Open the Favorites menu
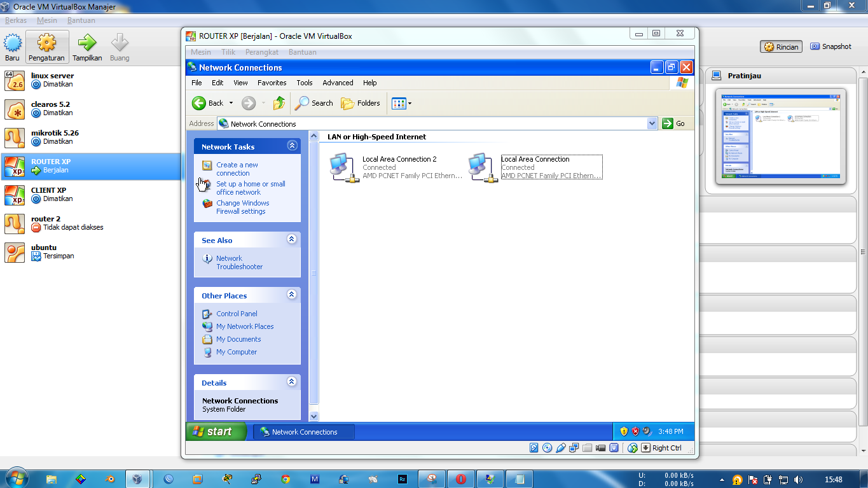Viewport: 868px width, 488px height. point(272,83)
